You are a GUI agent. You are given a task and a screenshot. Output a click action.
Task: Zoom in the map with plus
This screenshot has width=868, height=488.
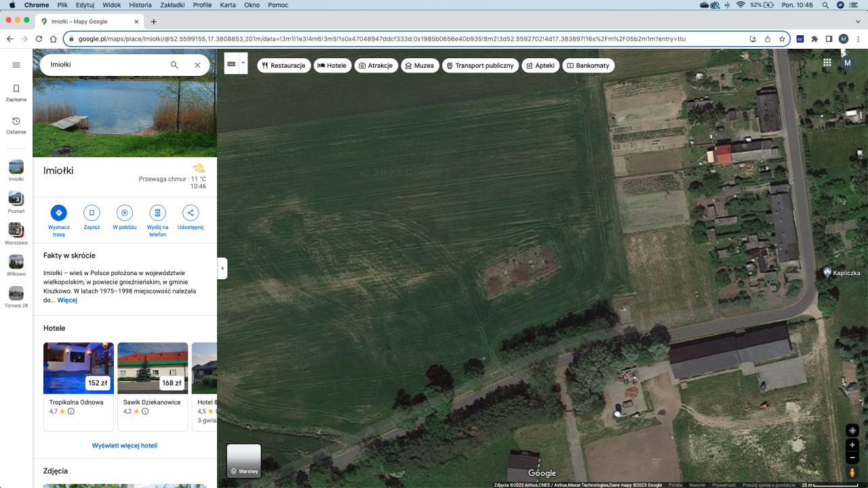(x=852, y=445)
